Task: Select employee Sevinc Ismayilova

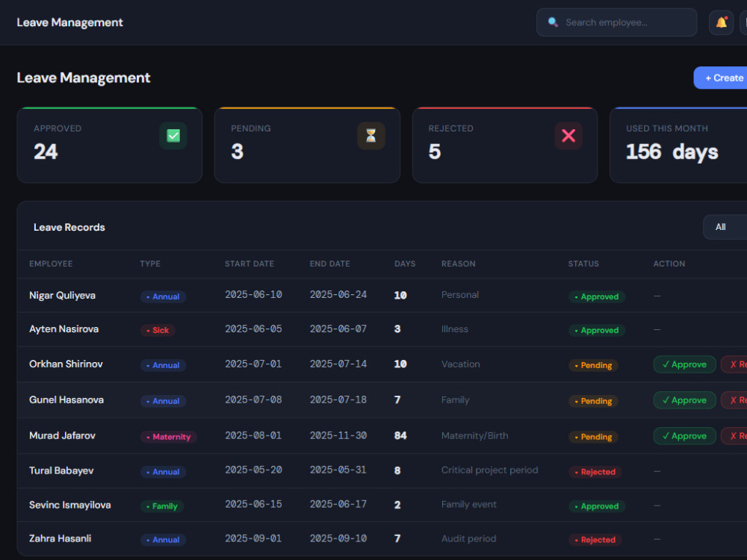Action: [70, 505]
